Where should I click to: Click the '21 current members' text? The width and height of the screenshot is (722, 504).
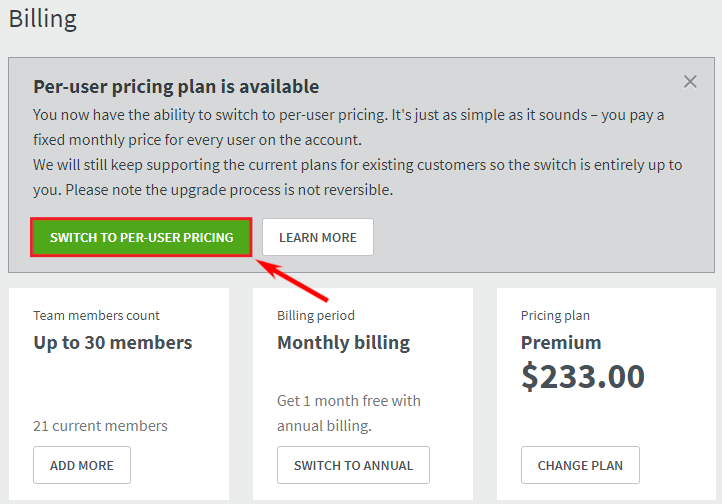pyautogui.click(x=100, y=426)
